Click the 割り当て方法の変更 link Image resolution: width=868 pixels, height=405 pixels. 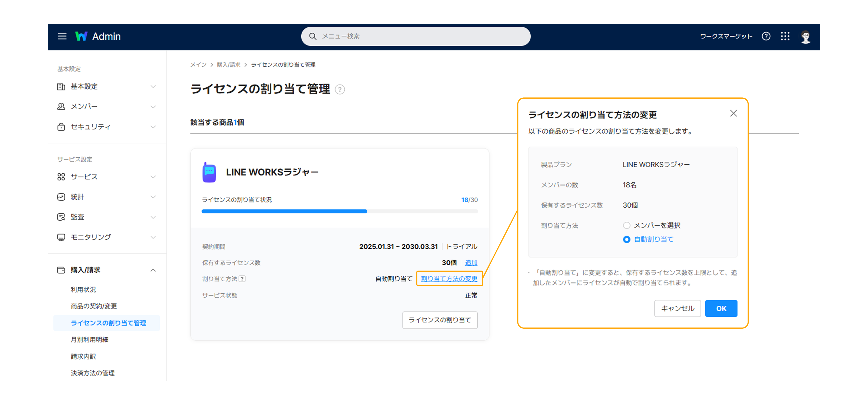tap(449, 279)
